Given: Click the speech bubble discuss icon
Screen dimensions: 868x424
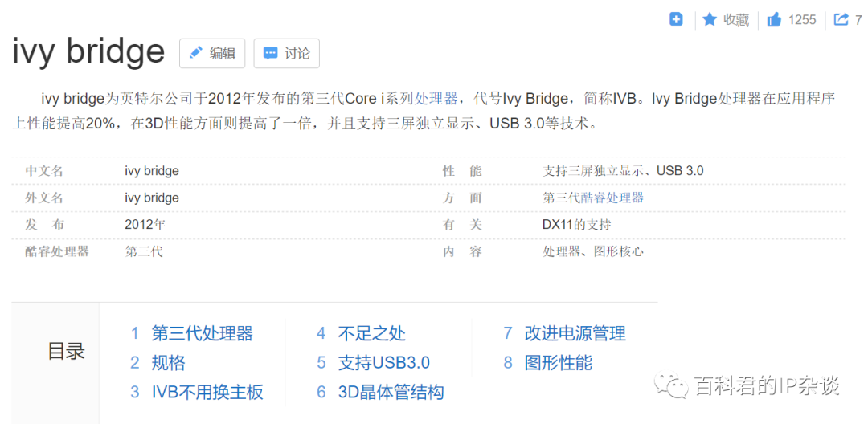Looking at the screenshot, I should point(270,53).
